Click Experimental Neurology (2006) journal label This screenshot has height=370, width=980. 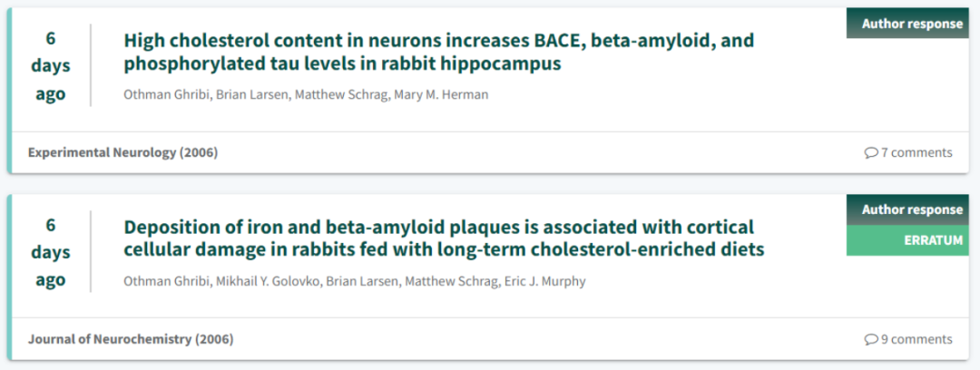click(x=123, y=152)
